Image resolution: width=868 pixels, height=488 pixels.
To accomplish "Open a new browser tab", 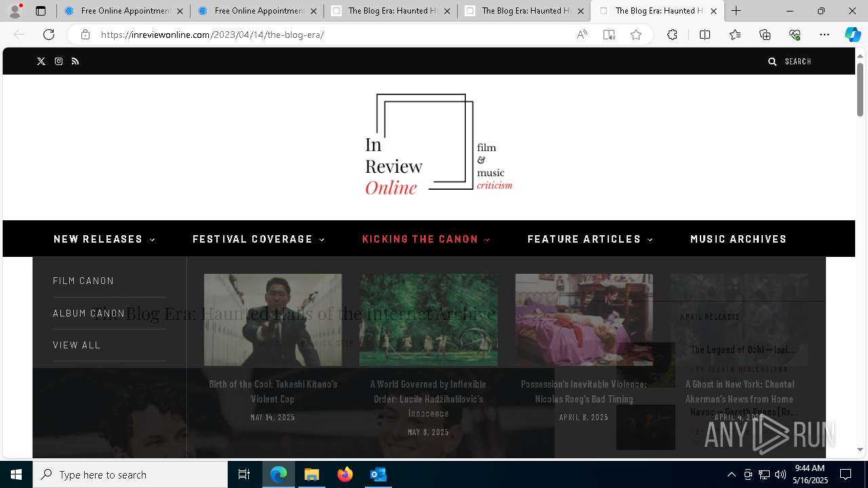I will pos(736,11).
